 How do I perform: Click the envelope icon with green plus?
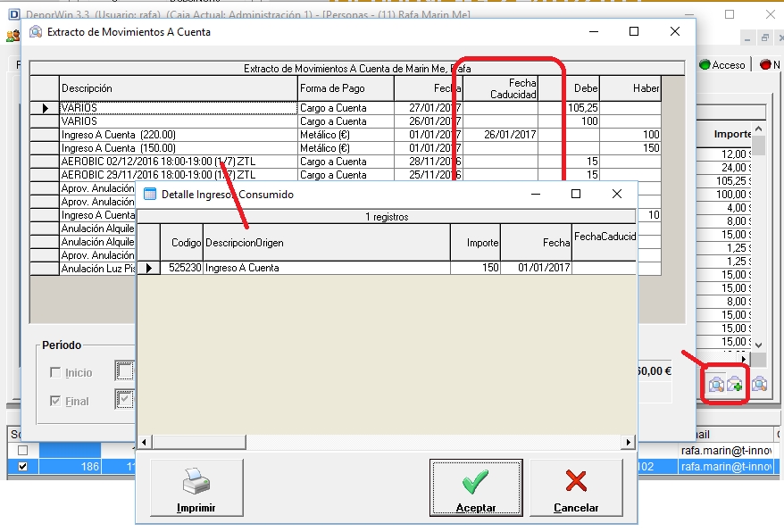pos(735,385)
